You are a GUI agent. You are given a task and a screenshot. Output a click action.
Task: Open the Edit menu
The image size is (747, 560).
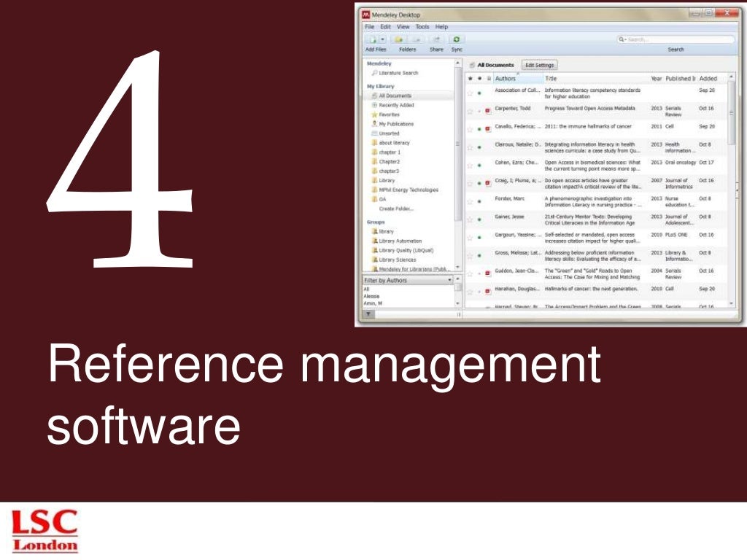(x=385, y=27)
